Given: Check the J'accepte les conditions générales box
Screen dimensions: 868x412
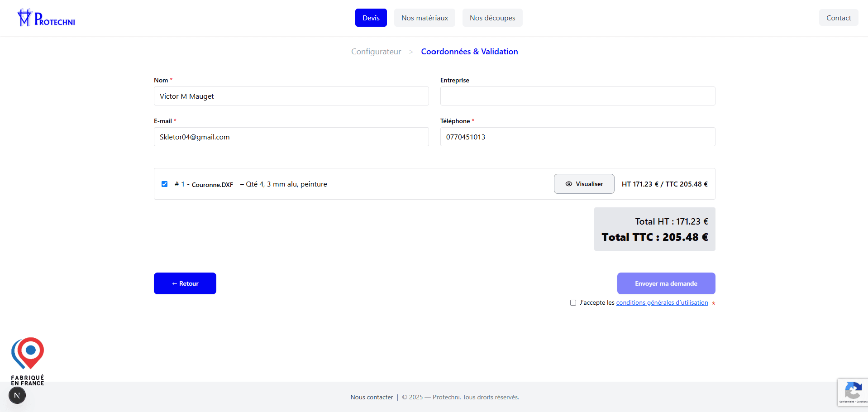Looking at the screenshot, I should [x=573, y=302].
